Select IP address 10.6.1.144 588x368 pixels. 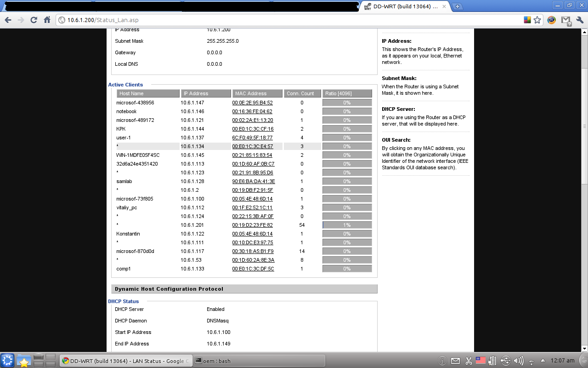coord(192,129)
